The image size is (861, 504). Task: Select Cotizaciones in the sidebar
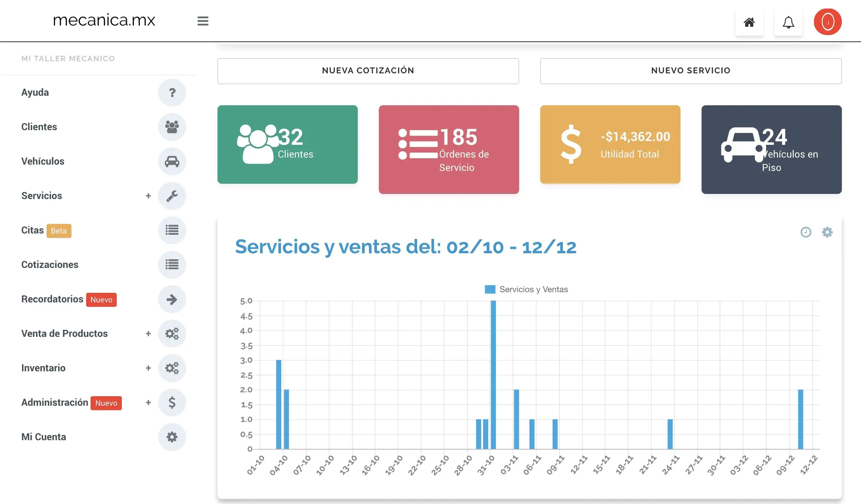tap(50, 264)
